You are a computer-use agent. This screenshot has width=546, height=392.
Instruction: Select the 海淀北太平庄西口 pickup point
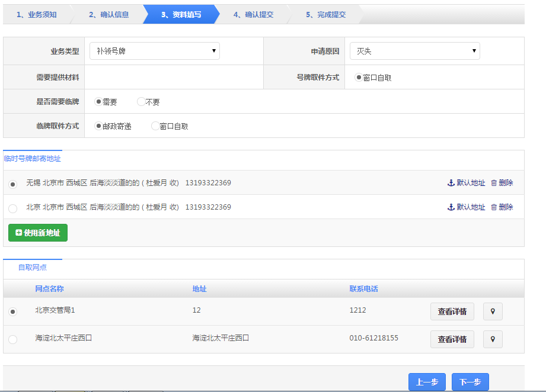pos(13,339)
